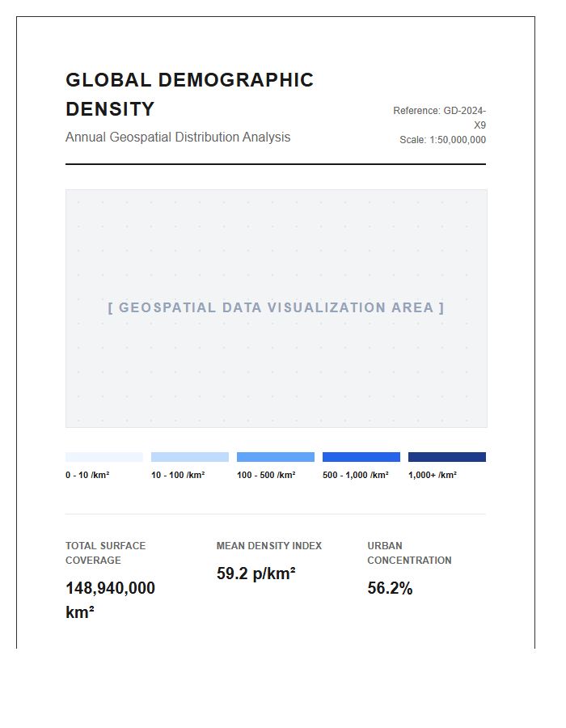Image resolution: width=566 pixels, height=728 pixels.
Task: Select the 10 - 100 /km² legend swatch
Action: (190, 457)
